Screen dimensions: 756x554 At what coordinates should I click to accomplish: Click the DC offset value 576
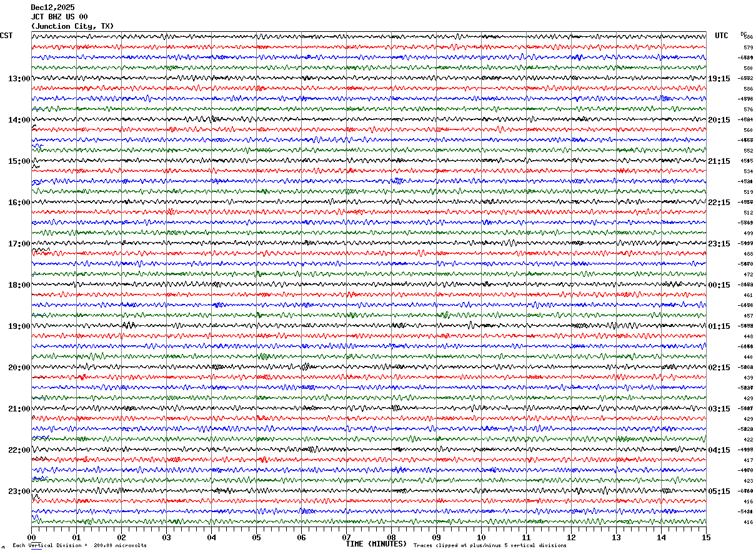pyautogui.click(x=748, y=109)
